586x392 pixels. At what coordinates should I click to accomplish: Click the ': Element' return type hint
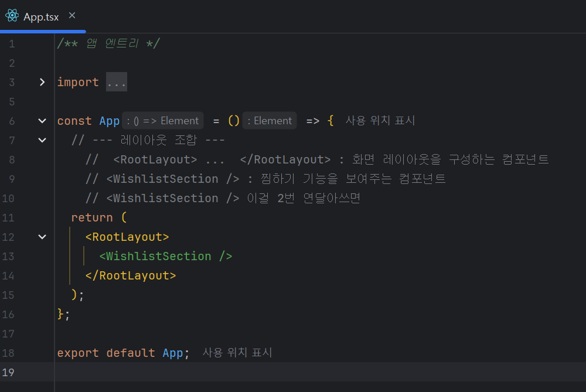click(x=270, y=121)
